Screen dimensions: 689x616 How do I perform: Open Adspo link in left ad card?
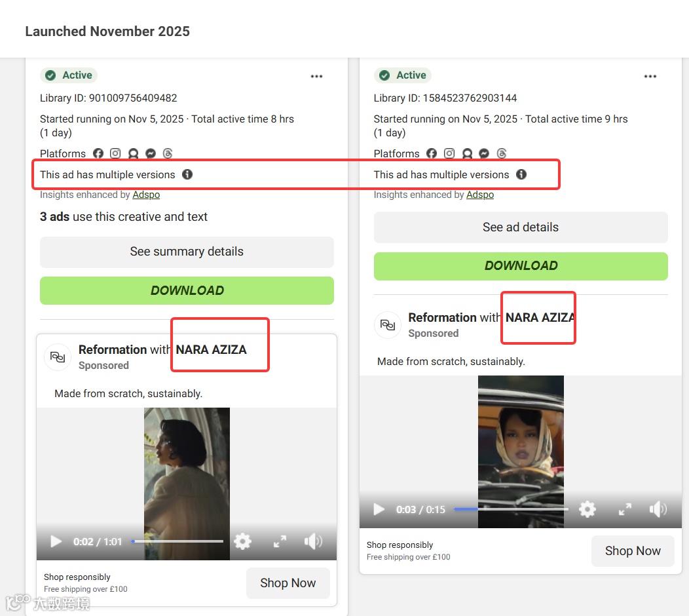(x=146, y=195)
